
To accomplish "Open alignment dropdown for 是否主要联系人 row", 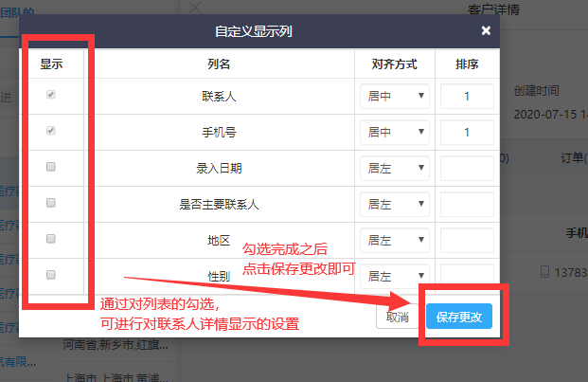I will tap(395, 204).
